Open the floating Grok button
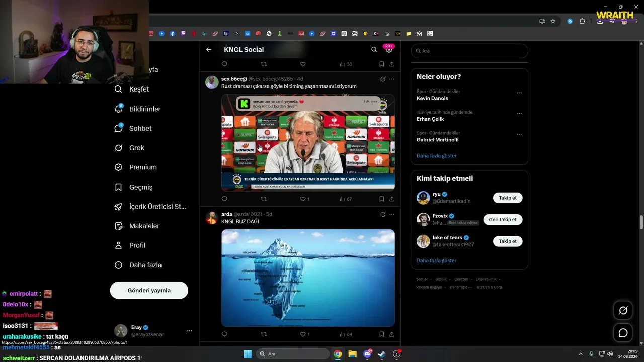 click(623, 311)
